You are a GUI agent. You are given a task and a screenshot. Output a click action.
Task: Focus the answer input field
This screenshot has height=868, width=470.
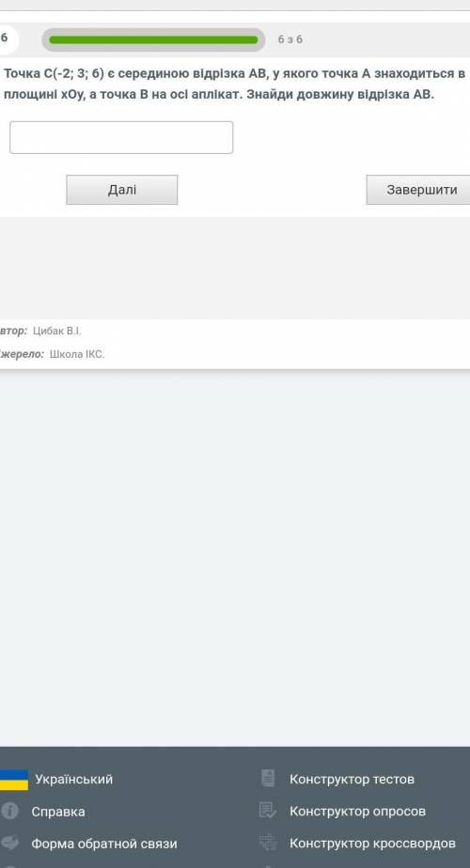121,137
